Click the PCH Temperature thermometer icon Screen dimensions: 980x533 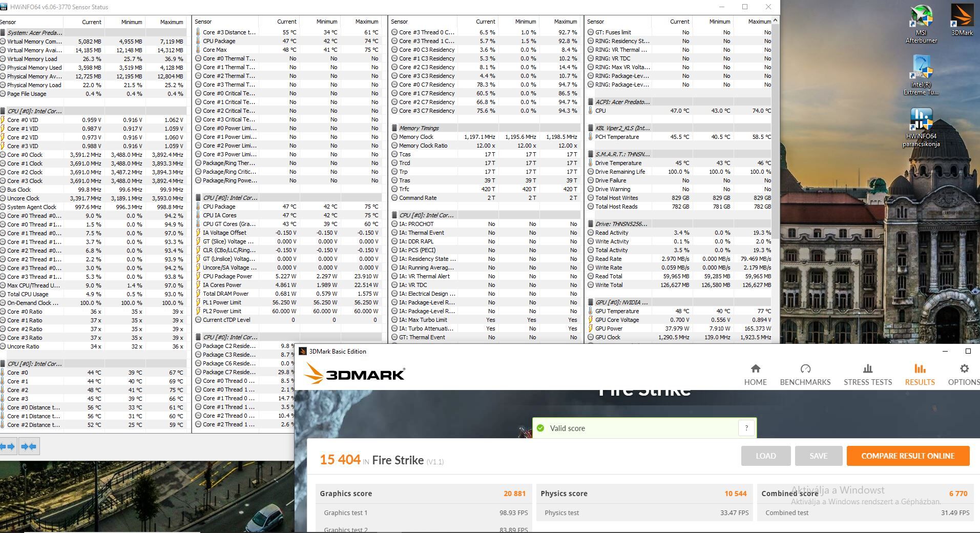pyautogui.click(x=591, y=137)
